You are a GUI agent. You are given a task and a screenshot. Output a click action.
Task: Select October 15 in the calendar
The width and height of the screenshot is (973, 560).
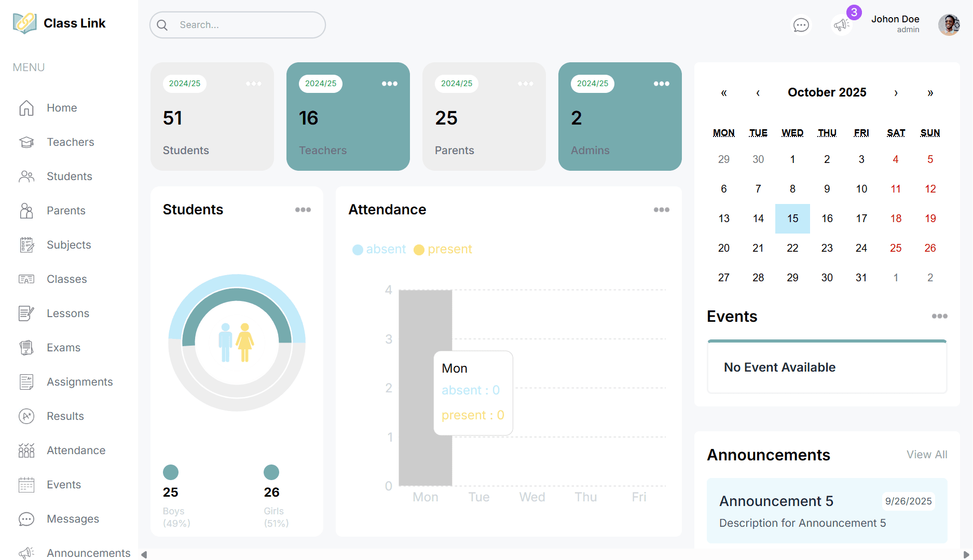(x=792, y=218)
